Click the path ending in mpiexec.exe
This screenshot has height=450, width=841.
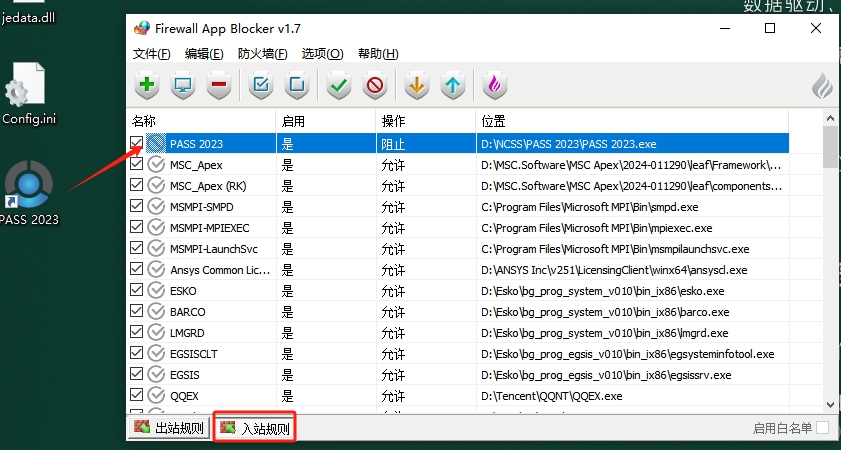[597, 228]
